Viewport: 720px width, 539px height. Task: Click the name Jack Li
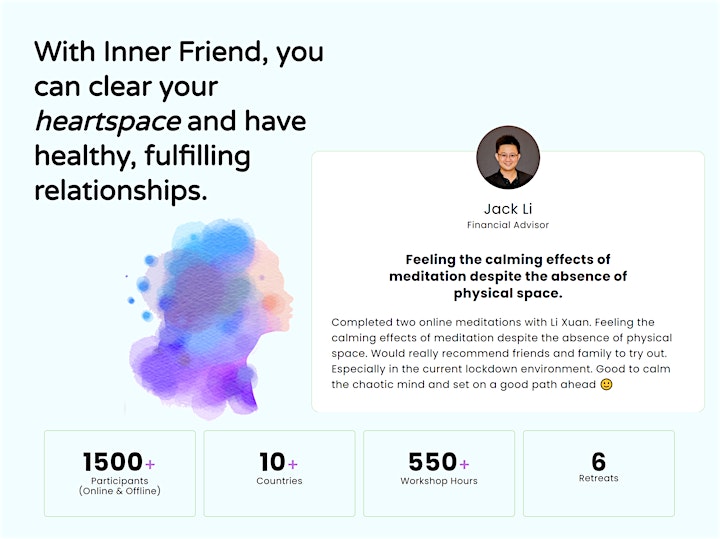pyautogui.click(x=508, y=209)
